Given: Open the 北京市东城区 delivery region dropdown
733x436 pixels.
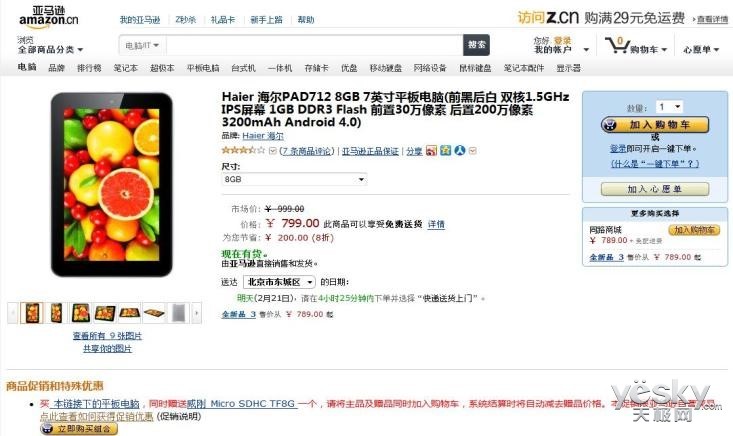Looking at the screenshot, I should coord(279,282).
